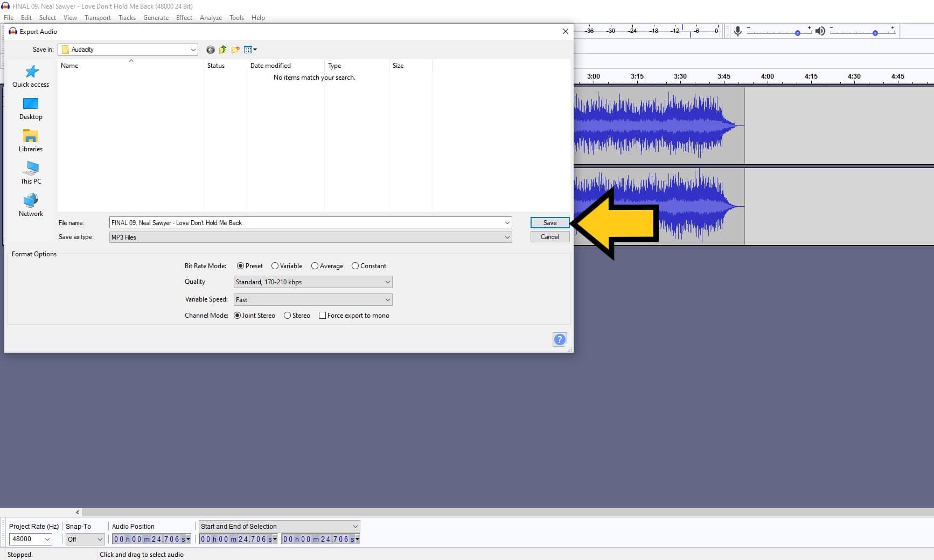Open the Tracks menu
The height and width of the screenshot is (560, 934).
(x=127, y=18)
